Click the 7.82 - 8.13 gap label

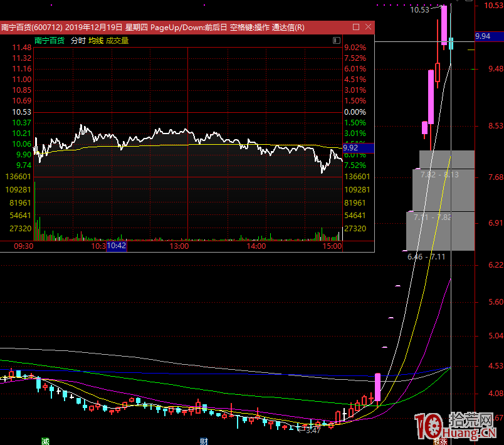[x=439, y=175]
